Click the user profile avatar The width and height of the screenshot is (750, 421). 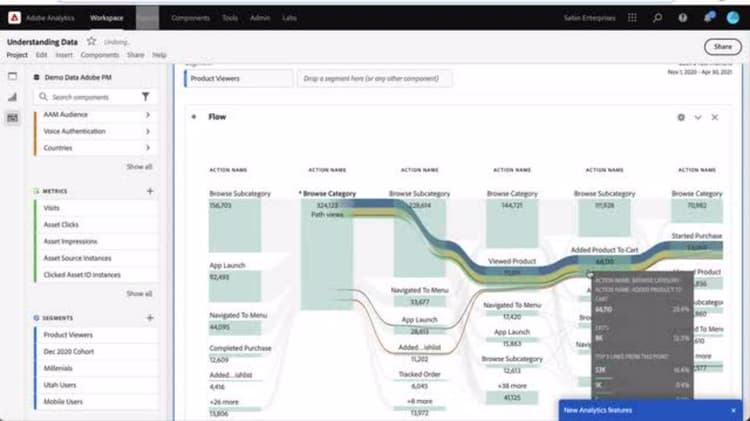tap(733, 18)
